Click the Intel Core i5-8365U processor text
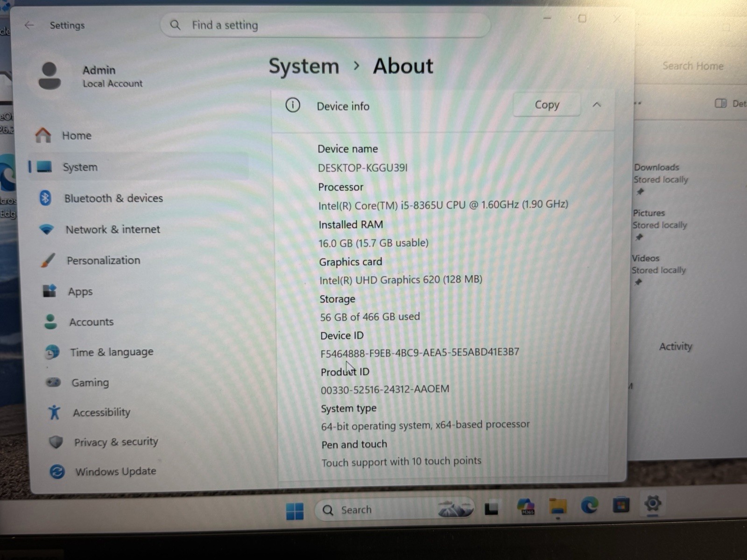Screen dimensions: 747x560 click(x=443, y=204)
